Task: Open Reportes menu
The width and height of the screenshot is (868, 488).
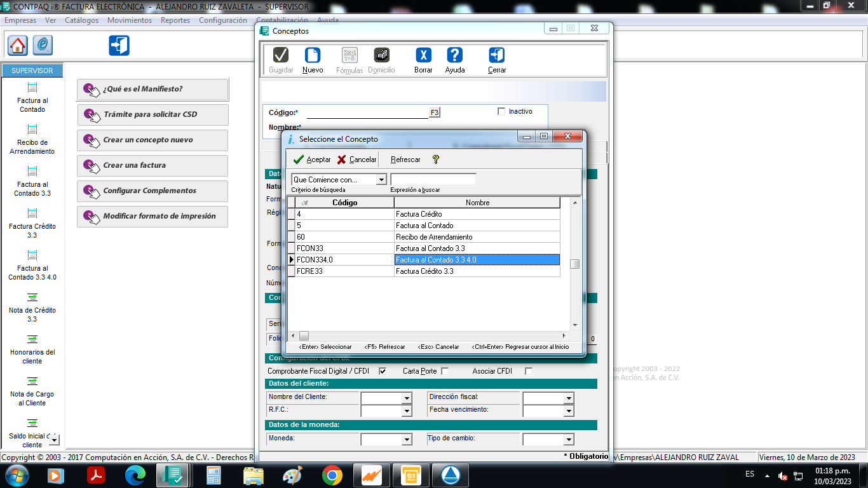Action: [x=175, y=20]
